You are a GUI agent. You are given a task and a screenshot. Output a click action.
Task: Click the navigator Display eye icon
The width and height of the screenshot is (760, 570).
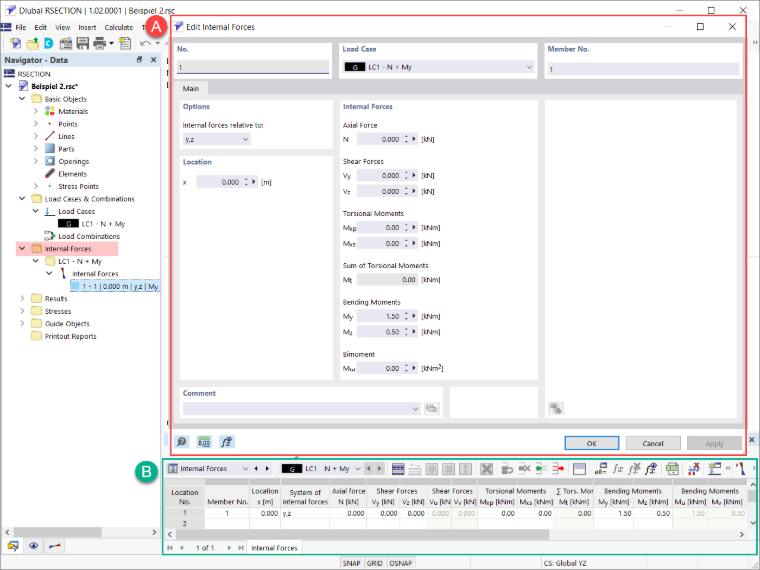[33, 546]
